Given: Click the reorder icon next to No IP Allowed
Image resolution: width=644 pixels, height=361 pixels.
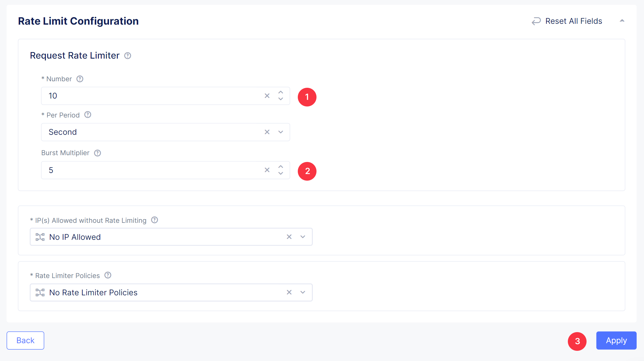Looking at the screenshot, I should (40, 237).
